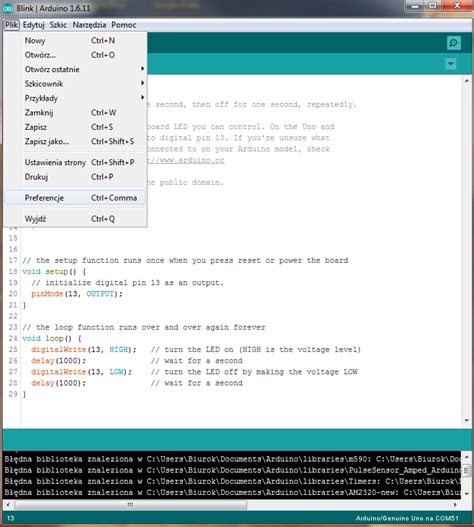Click the 'the loop function runs over' comment
474x527 pixels.
coord(144,327)
